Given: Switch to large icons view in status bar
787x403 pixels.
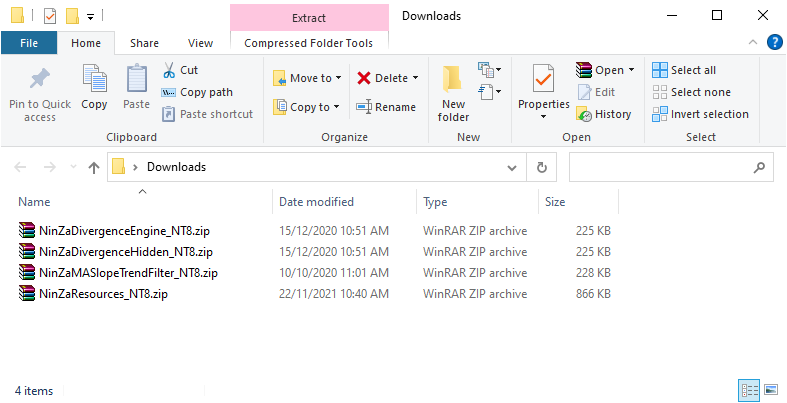Looking at the screenshot, I should pyautogui.click(x=771, y=389).
